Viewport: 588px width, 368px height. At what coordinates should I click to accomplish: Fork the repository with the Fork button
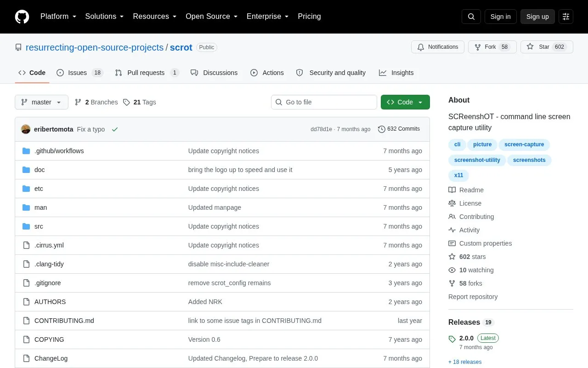click(492, 47)
